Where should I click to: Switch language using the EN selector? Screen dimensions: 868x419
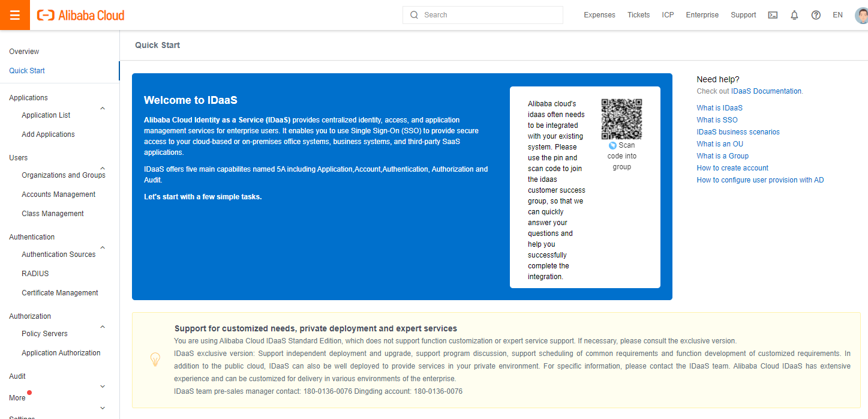coord(837,15)
